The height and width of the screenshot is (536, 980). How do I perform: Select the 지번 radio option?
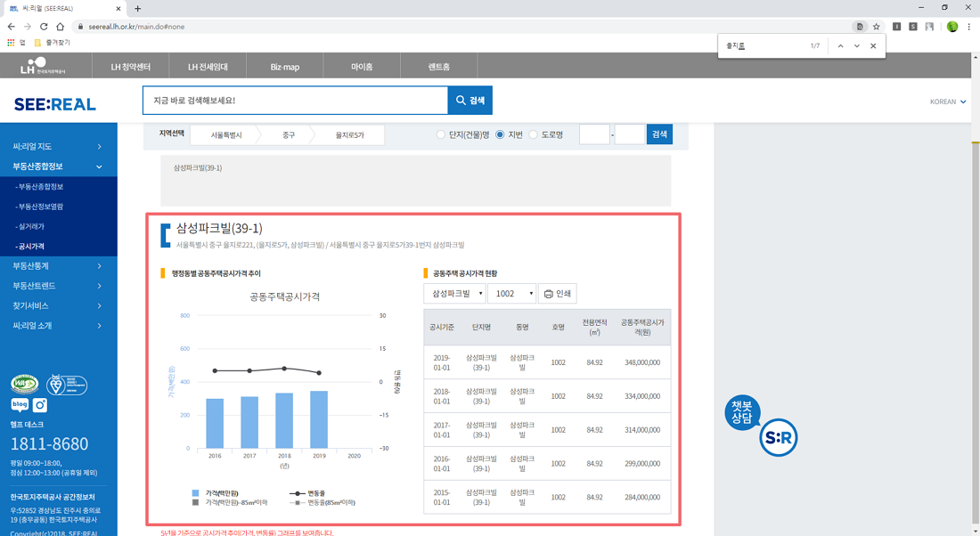pos(500,134)
